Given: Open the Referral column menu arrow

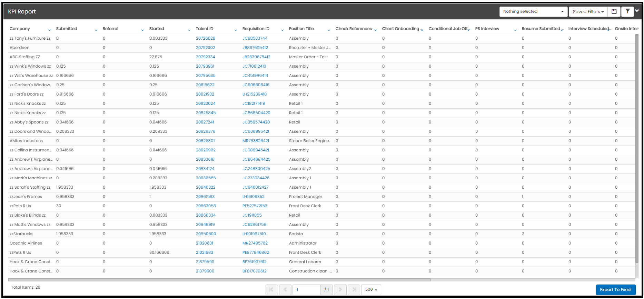Looking at the screenshot, I should pyautogui.click(x=142, y=30).
